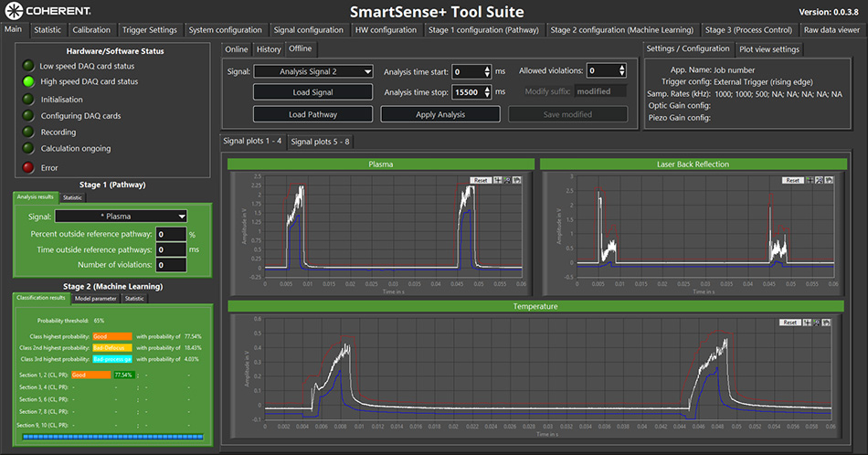868x455 pixels.
Task: Click the red Error indicator light
Action: coord(28,167)
